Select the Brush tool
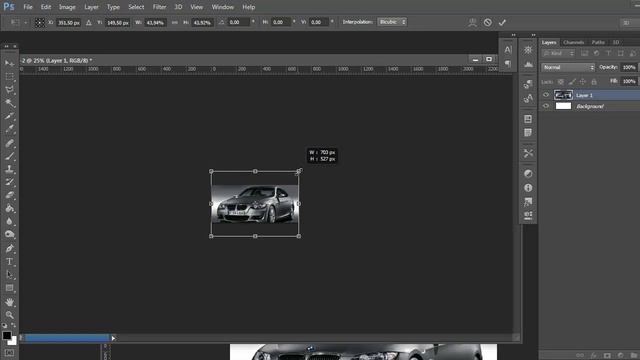Viewport: 640px width, 360px height. pyautogui.click(x=9, y=156)
